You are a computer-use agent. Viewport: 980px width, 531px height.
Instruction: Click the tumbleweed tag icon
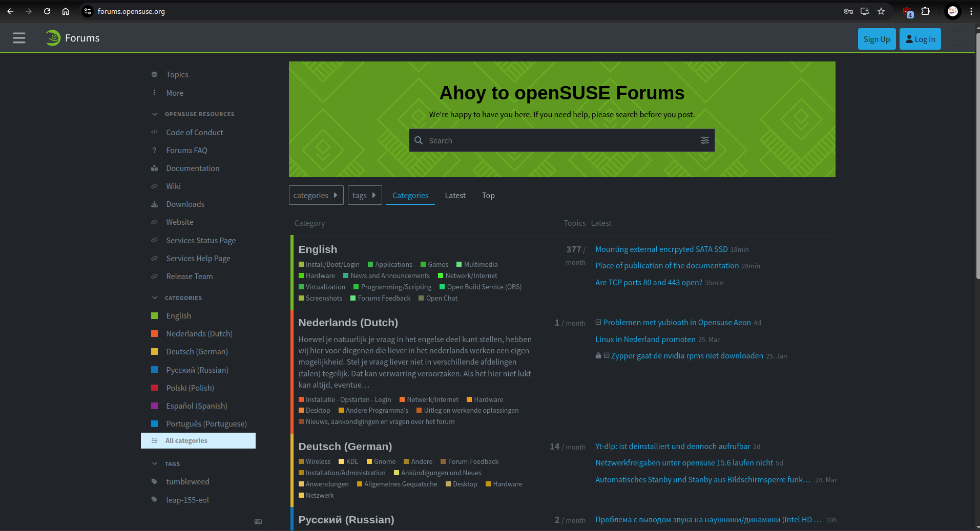[154, 481]
